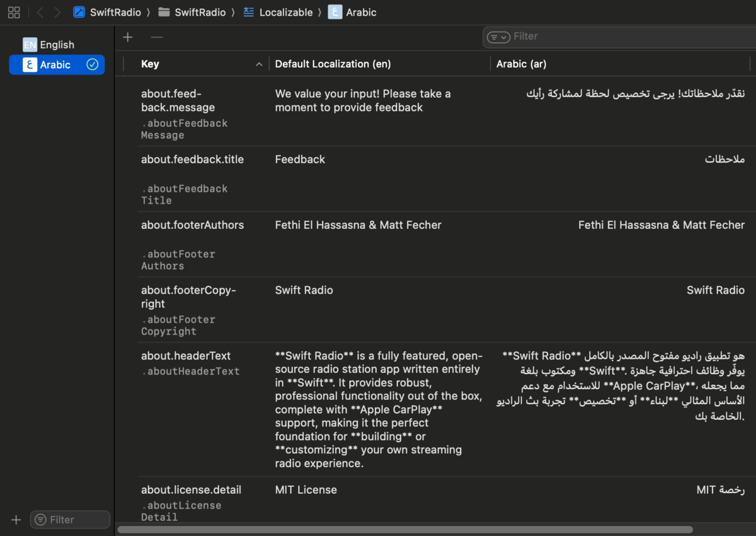Click the SwiftRadio folder icon in breadcrumb
The width and height of the screenshot is (756, 536).
pos(164,12)
